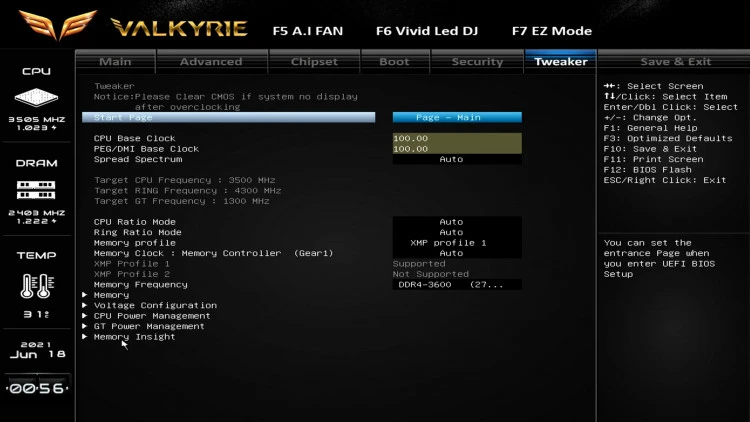The image size is (750, 422).
Task: Click Target CPU Frequency 3500 MHz text
Action: (185, 180)
